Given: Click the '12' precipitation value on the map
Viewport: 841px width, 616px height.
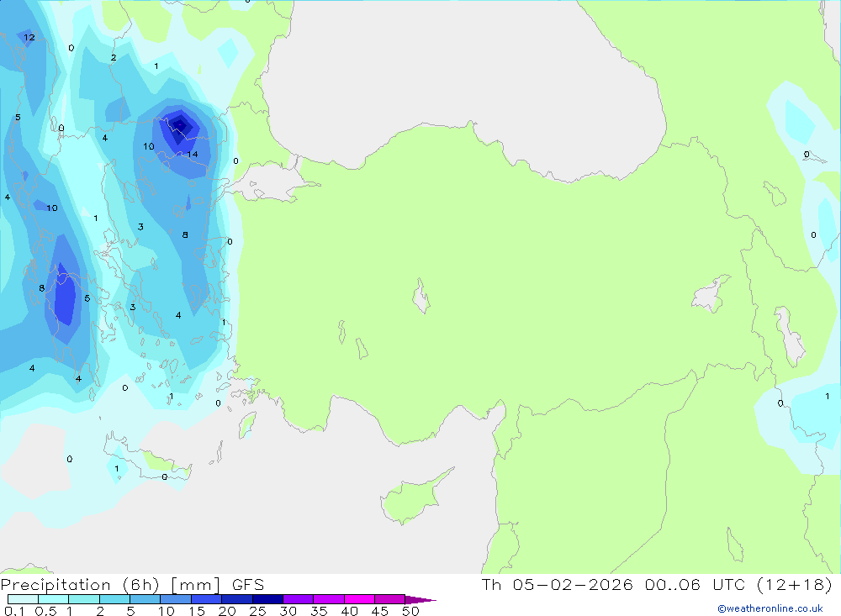Looking at the screenshot, I should [x=29, y=37].
